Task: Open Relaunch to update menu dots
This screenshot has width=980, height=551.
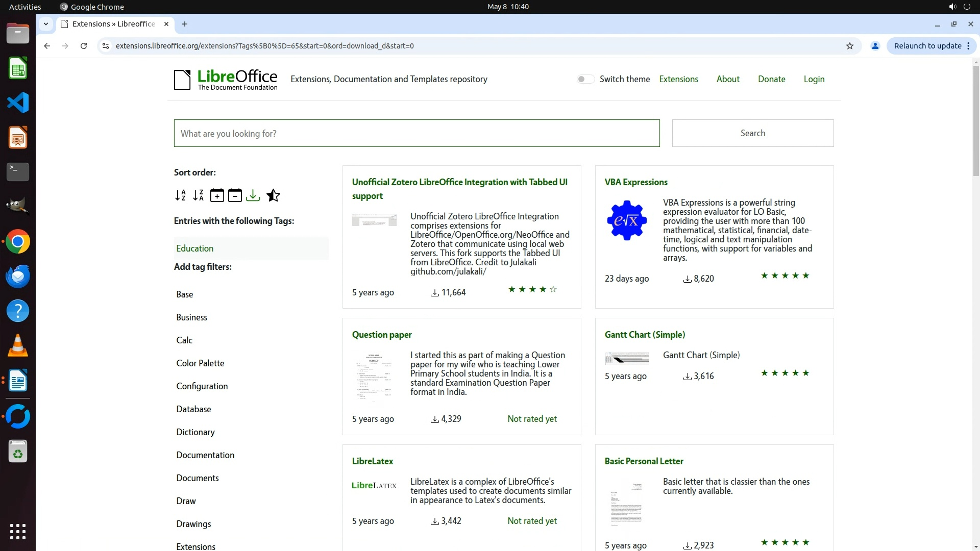Action: (968, 46)
